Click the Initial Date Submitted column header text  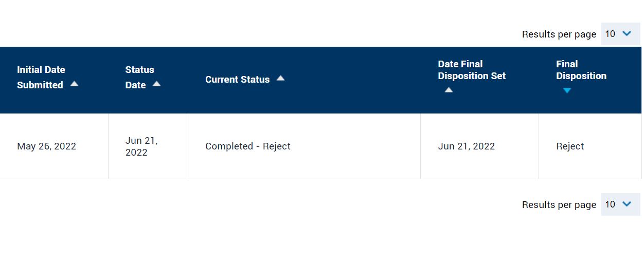pyautogui.click(x=41, y=77)
